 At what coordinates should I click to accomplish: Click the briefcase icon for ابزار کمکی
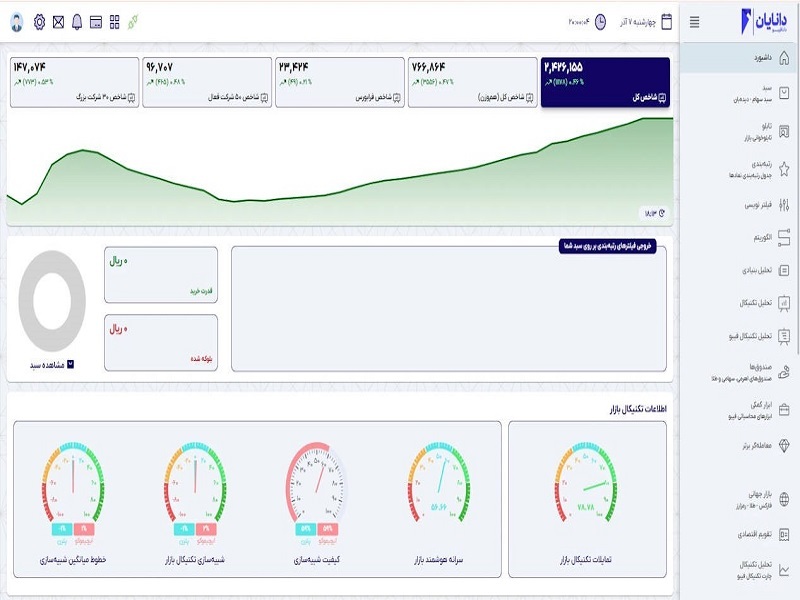(784, 410)
